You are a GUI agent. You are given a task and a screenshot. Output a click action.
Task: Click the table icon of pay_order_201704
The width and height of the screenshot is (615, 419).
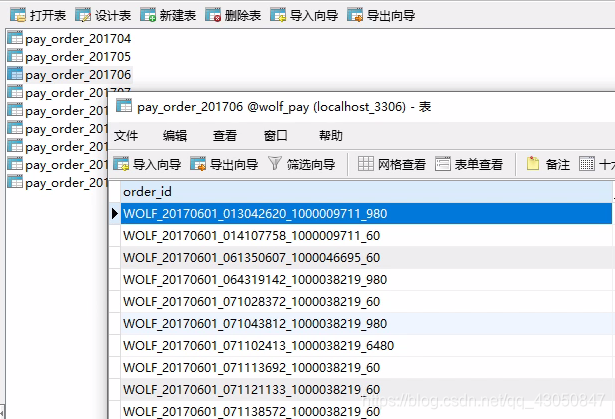click(15, 38)
